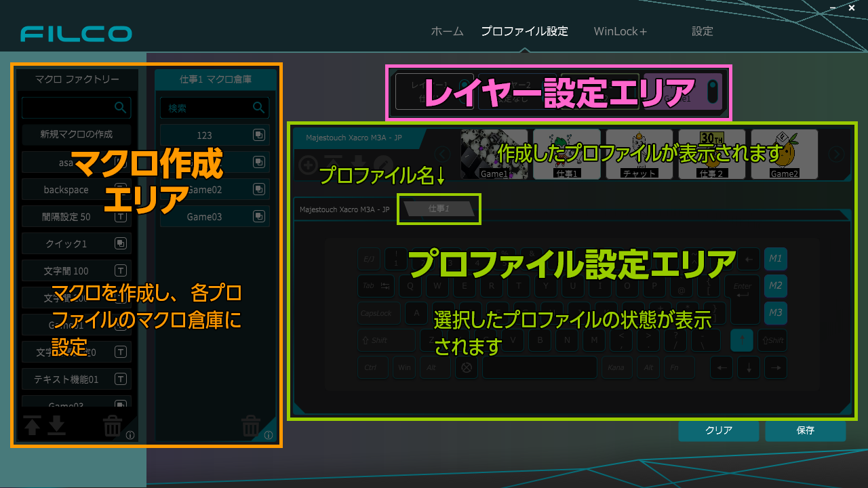This screenshot has height=488, width=868.
Task: Select the クイック1 macro entry
Action: [x=76, y=243]
